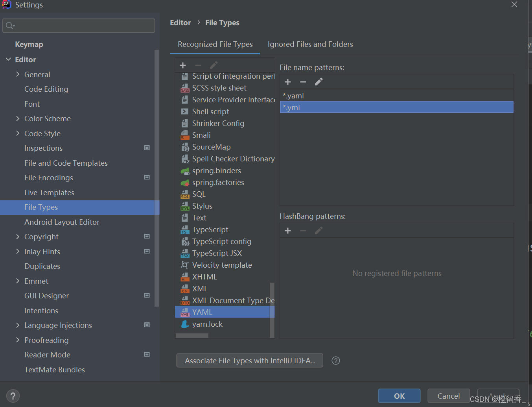
Task: Open Reader Mode settings
Action: click(x=47, y=355)
